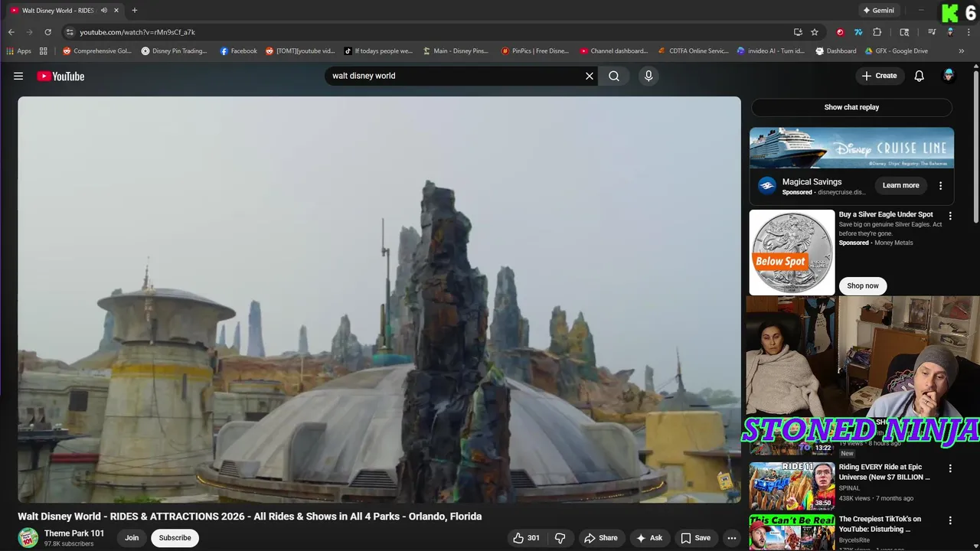Open a new browser tab
Viewport: 980px width, 551px height.
point(135,11)
